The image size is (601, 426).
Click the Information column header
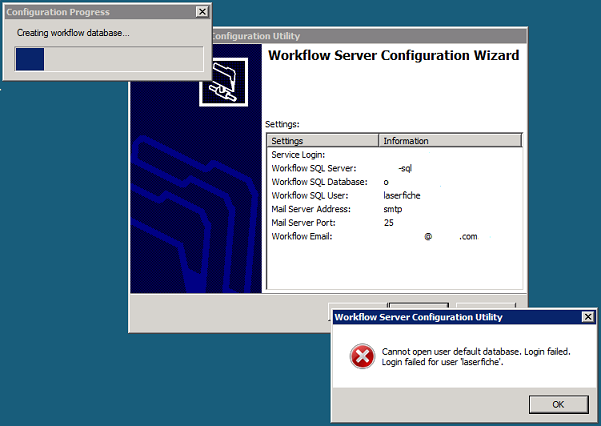450,141
